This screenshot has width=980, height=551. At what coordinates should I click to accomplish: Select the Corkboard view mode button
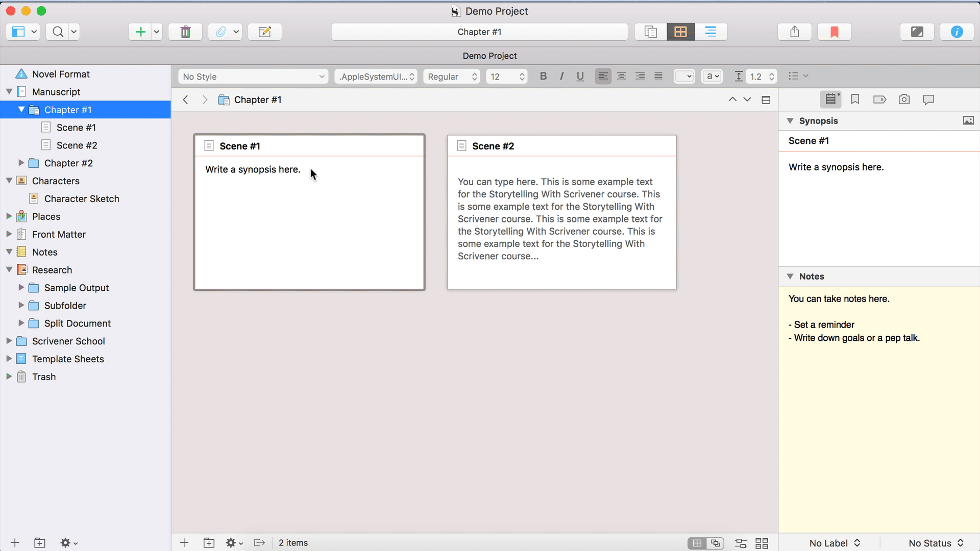(x=680, y=32)
